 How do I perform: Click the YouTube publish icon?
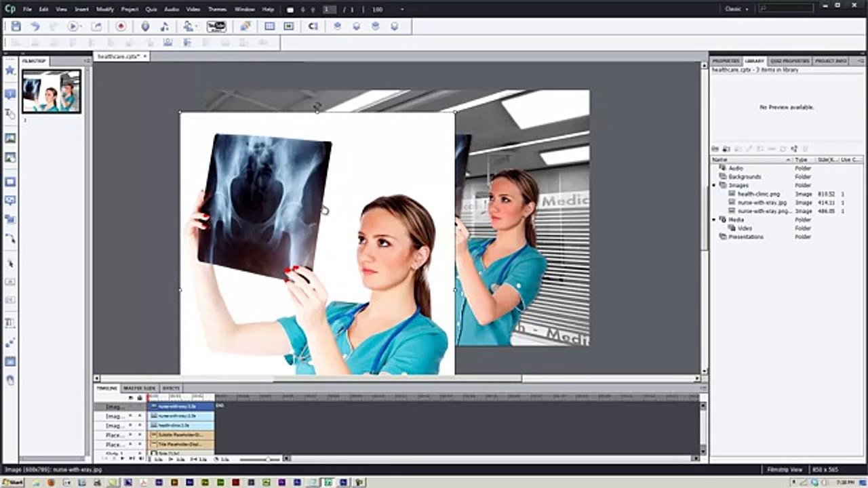216,26
